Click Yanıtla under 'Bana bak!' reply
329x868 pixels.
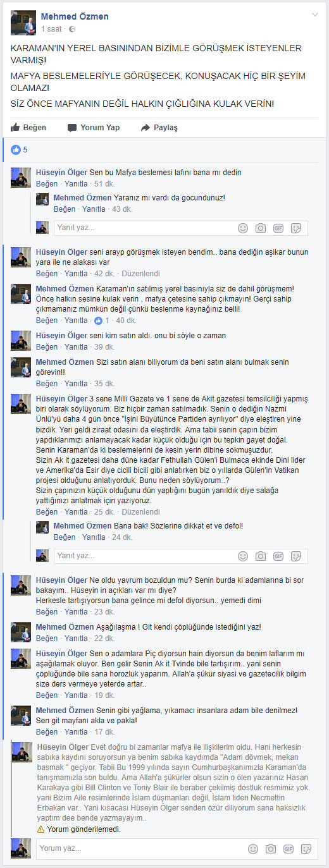pyautogui.click(x=94, y=537)
